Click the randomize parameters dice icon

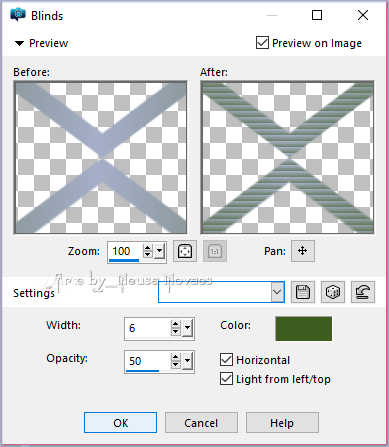point(333,292)
